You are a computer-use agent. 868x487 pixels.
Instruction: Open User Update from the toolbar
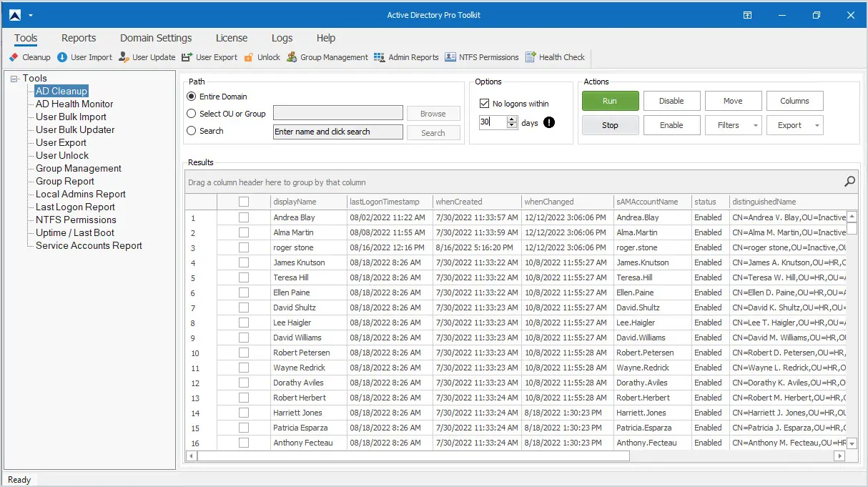click(x=147, y=57)
